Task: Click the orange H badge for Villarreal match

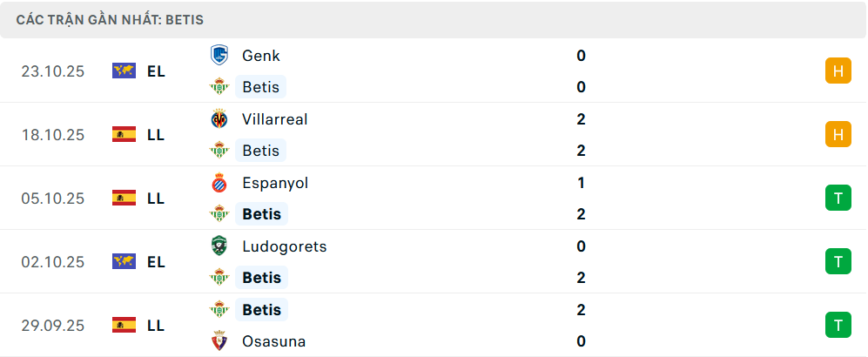Action: (x=838, y=135)
